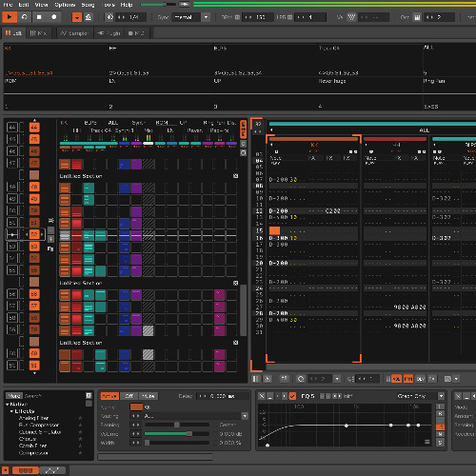This screenshot has height=476, width=476.
Task: Select Cabinet Simulator in effects list
Action: pyautogui.click(x=40, y=432)
